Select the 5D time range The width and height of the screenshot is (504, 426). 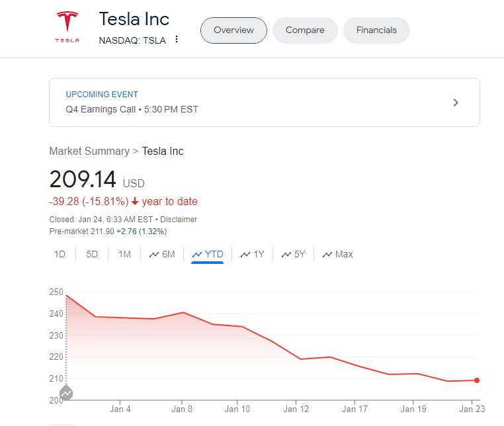tap(92, 254)
